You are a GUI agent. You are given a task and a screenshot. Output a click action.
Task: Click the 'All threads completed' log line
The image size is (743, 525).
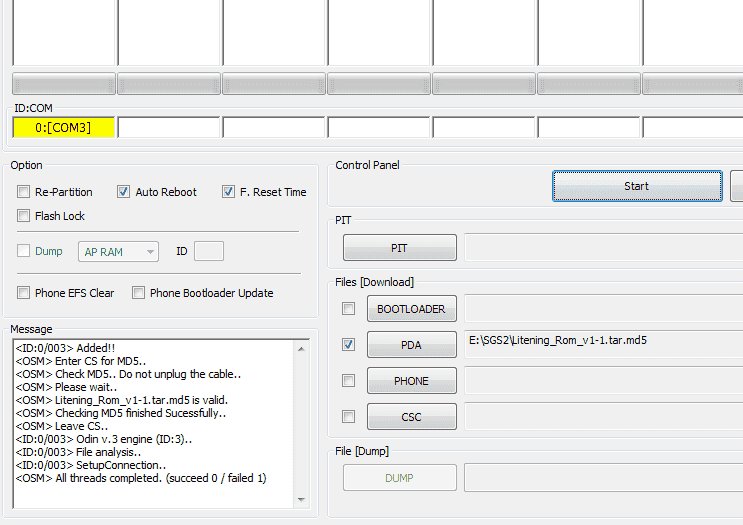(141, 478)
